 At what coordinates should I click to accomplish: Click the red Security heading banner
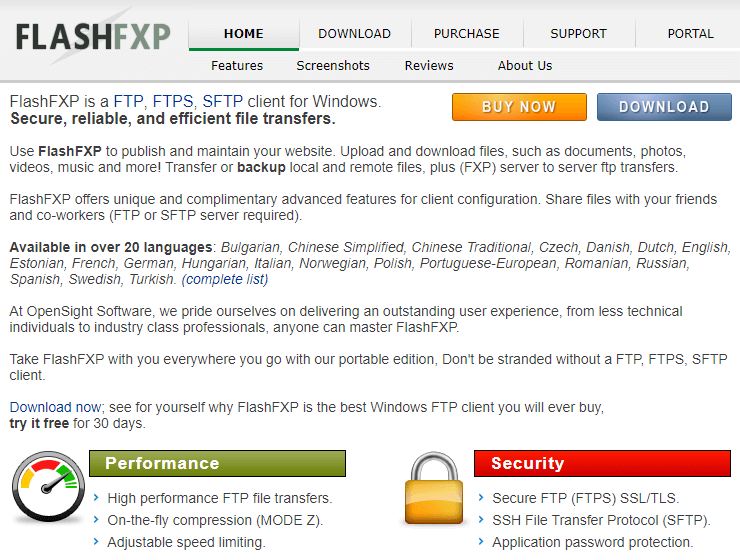pos(601,463)
